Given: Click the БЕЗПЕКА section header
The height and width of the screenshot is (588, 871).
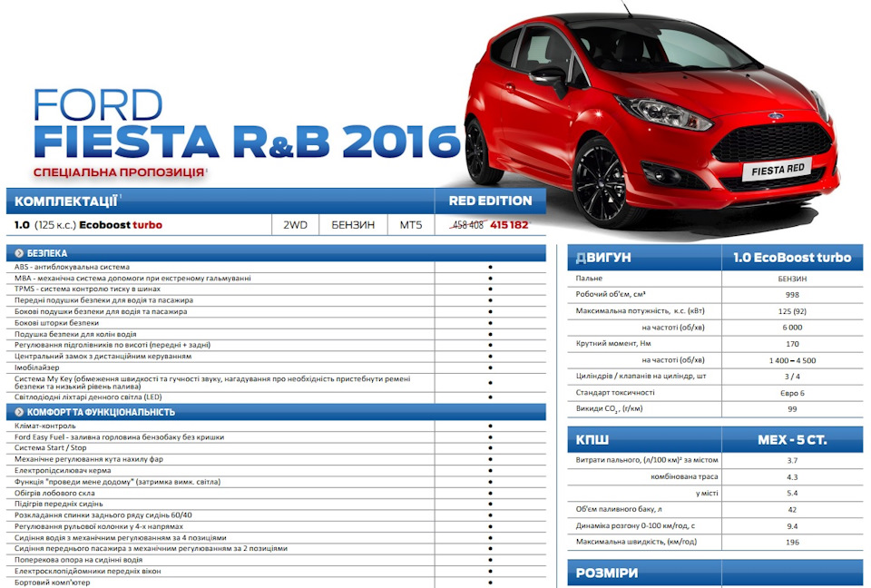Looking at the screenshot, I should tap(276, 253).
